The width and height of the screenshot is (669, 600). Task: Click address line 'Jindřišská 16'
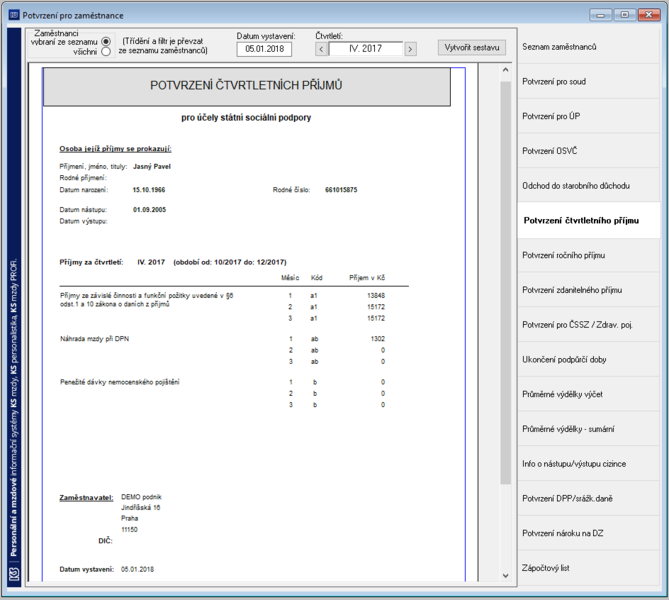[x=140, y=507]
